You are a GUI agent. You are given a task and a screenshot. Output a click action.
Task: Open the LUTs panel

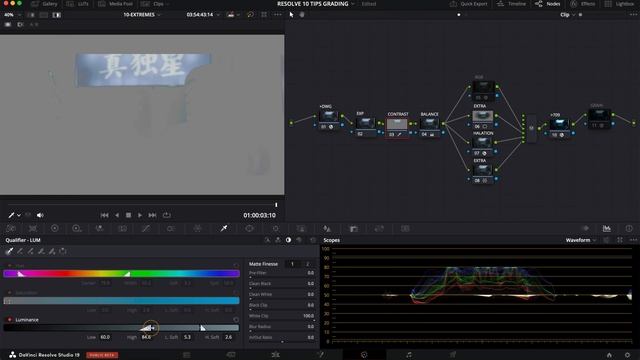(78, 4)
